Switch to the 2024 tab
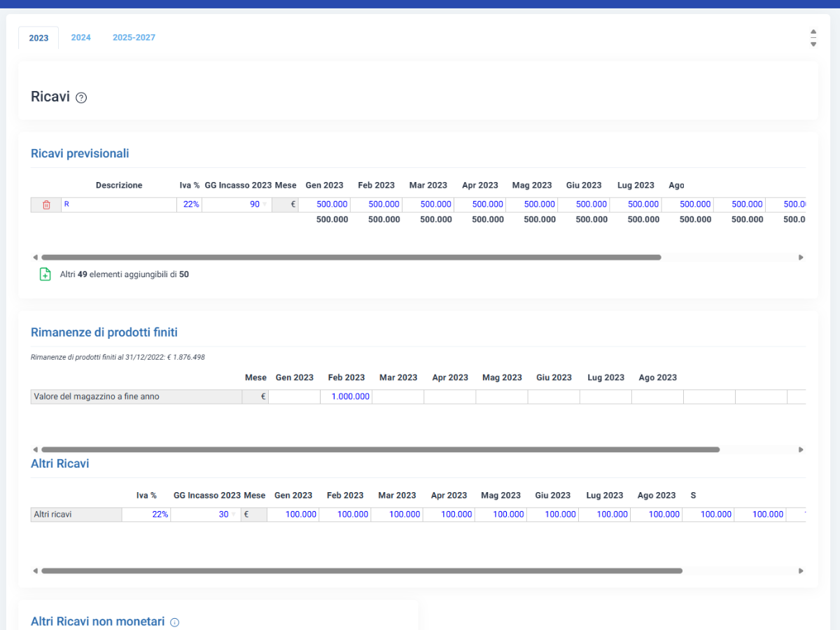This screenshot has height=630, width=840. pyautogui.click(x=80, y=38)
